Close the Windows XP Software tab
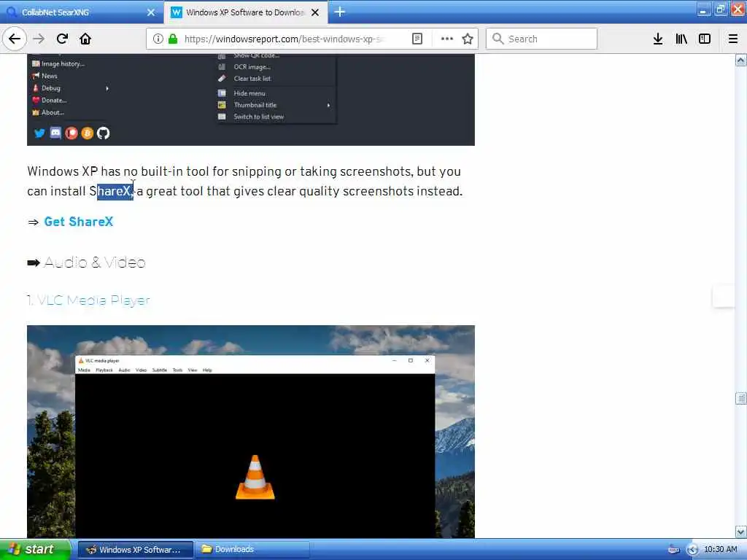747x560 pixels. click(x=315, y=12)
